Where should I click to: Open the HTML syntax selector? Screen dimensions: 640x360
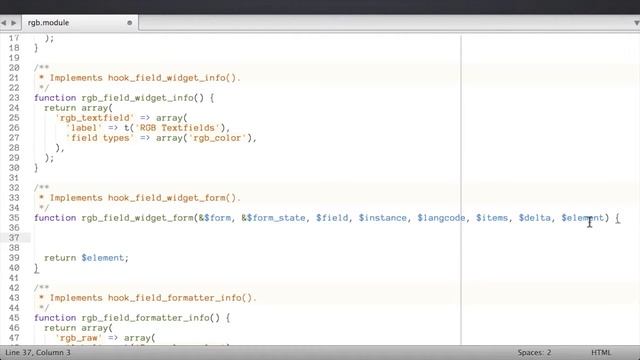601,352
